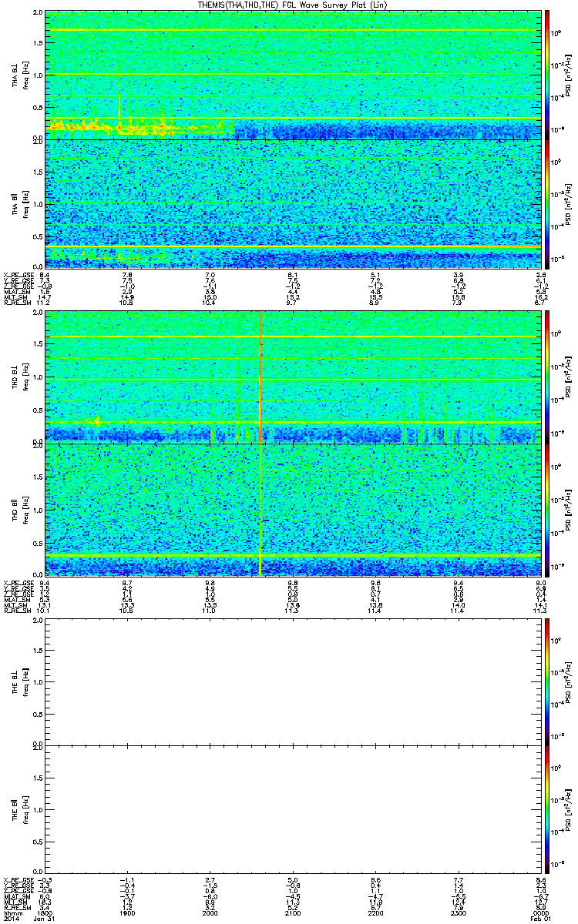Click the red vertical spike in THD B-perp spectrogram

point(261,377)
